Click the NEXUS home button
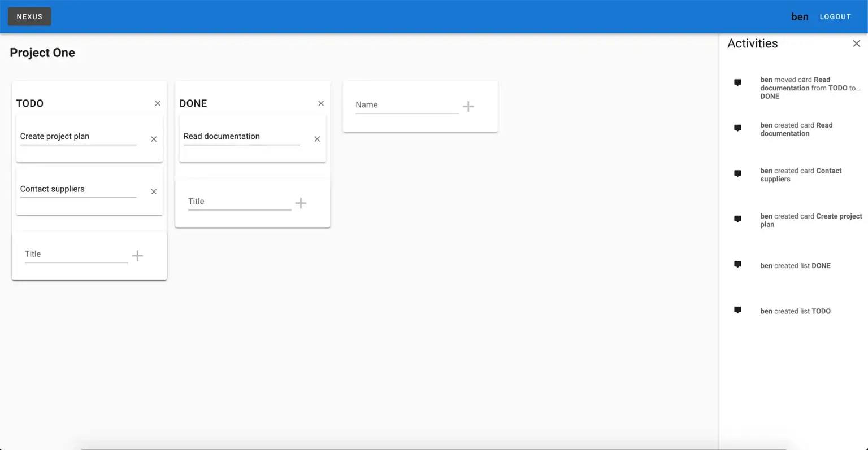This screenshot has width=868, height=450. pyautogui.click(x=29, y=16)
